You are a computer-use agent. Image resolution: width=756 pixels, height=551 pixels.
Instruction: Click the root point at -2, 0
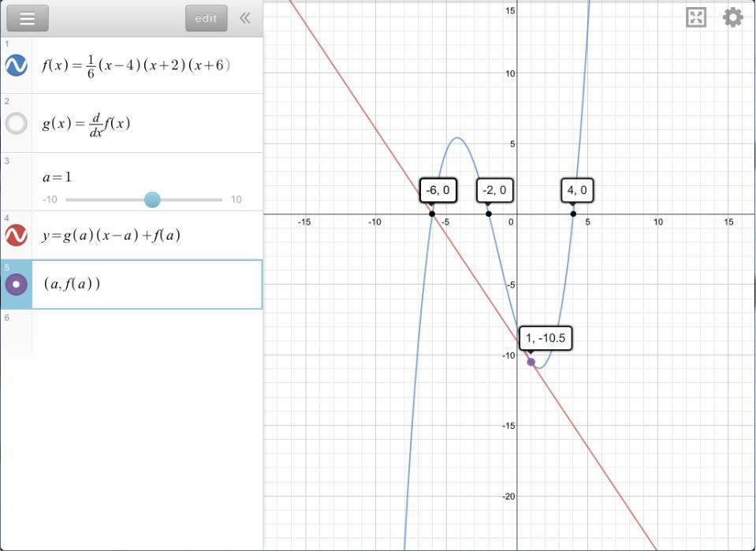coord(489,214)
